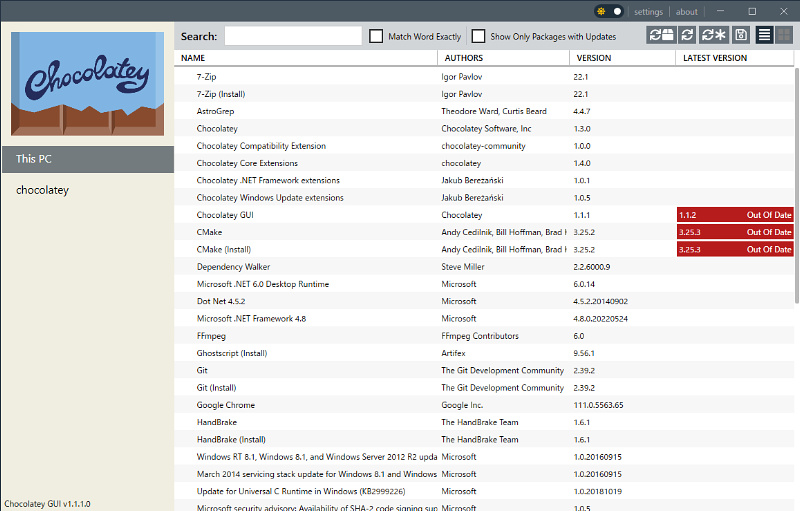800x511 pixels.
Task: Click version 4.8.0.20220524
Action: (x=600, y=319)
